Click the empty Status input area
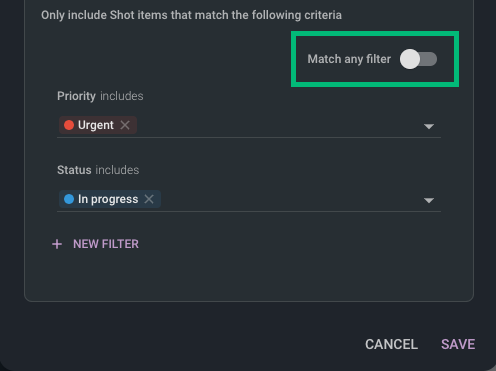496x371 pixels. [291, 199]
